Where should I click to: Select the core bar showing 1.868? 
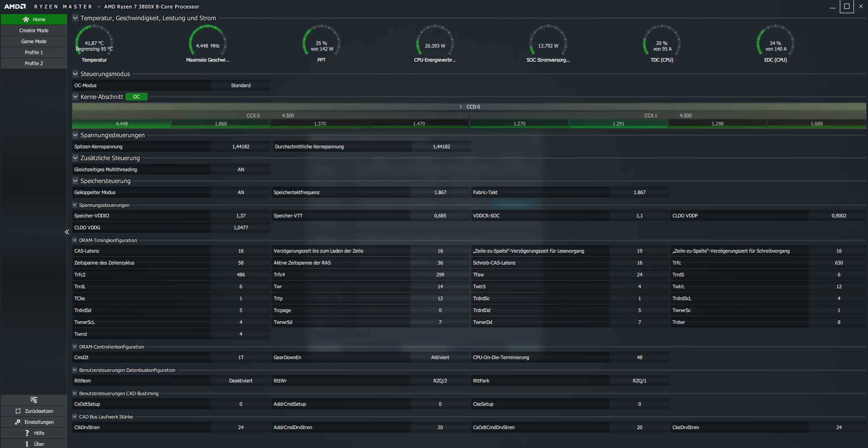click(x=221, y=124)
